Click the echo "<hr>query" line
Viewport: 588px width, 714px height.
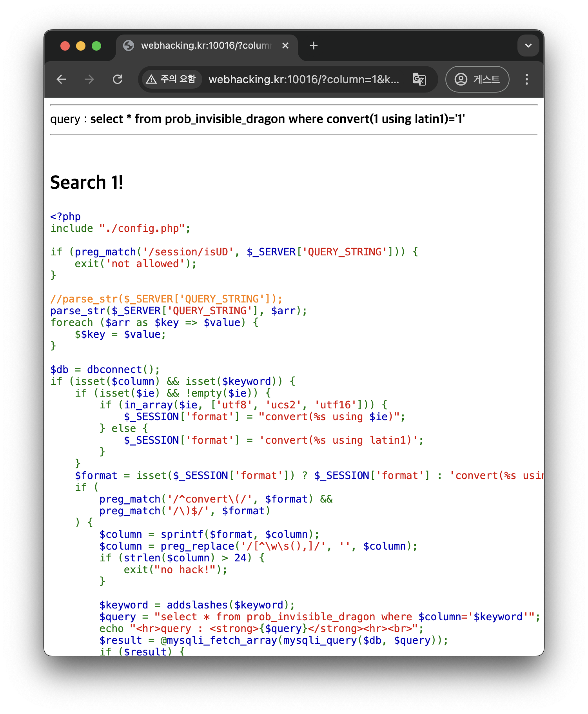[x=261, y=628]
